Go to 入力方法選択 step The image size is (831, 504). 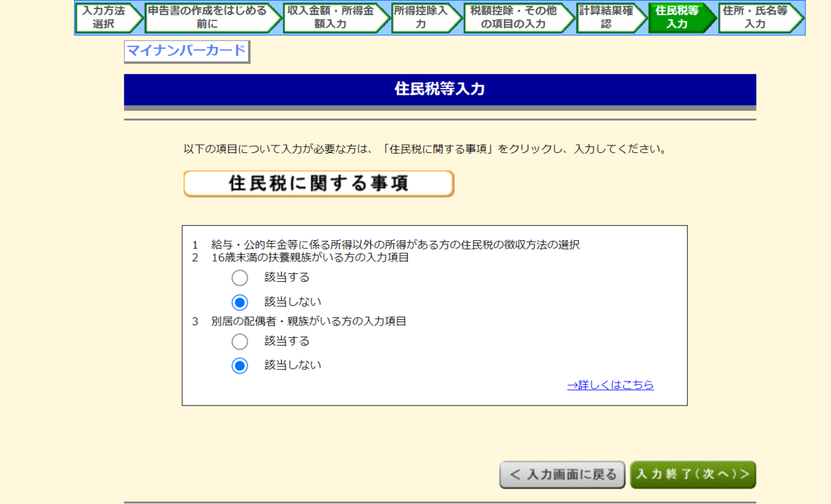coord(108,17)
